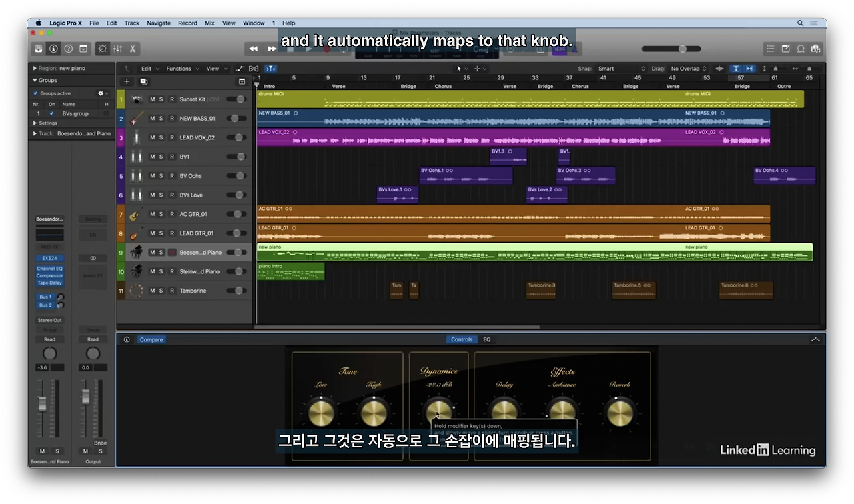The image size is (854, 504).
Task: Record-enable the Boesen...d Piano track
Action: point(171,253)
